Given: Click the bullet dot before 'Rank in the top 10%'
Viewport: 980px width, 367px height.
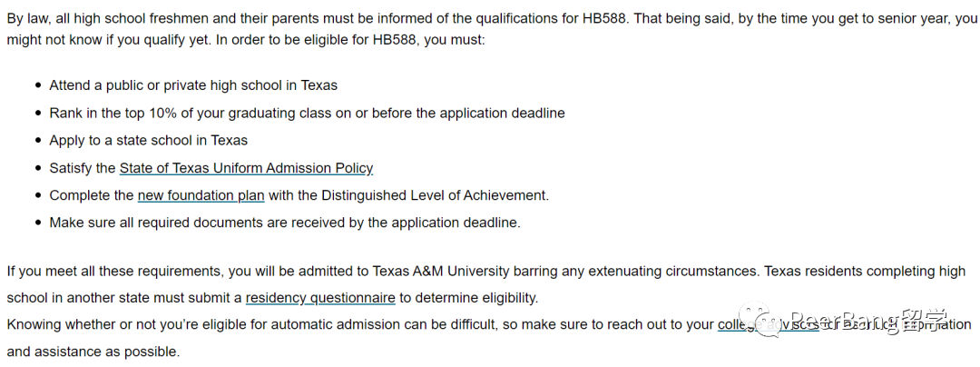Looking at the screenshot, I should [x=39, y=114].
